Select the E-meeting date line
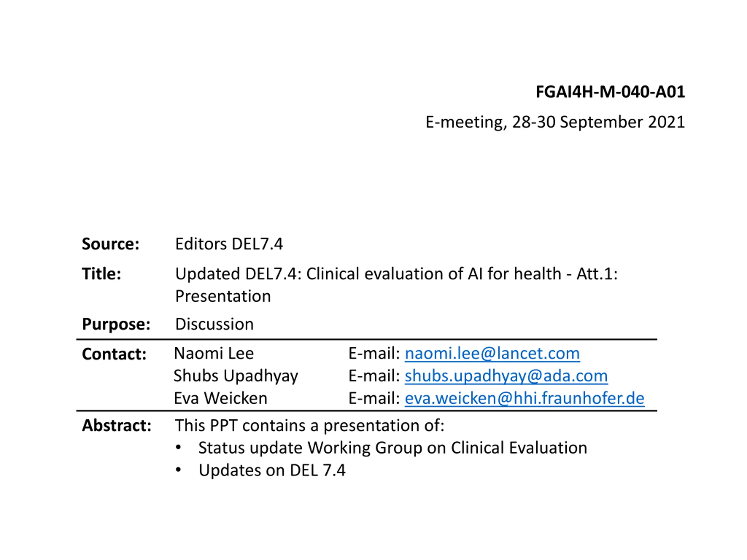Screen dimensions: 747x560 [555, 122]
